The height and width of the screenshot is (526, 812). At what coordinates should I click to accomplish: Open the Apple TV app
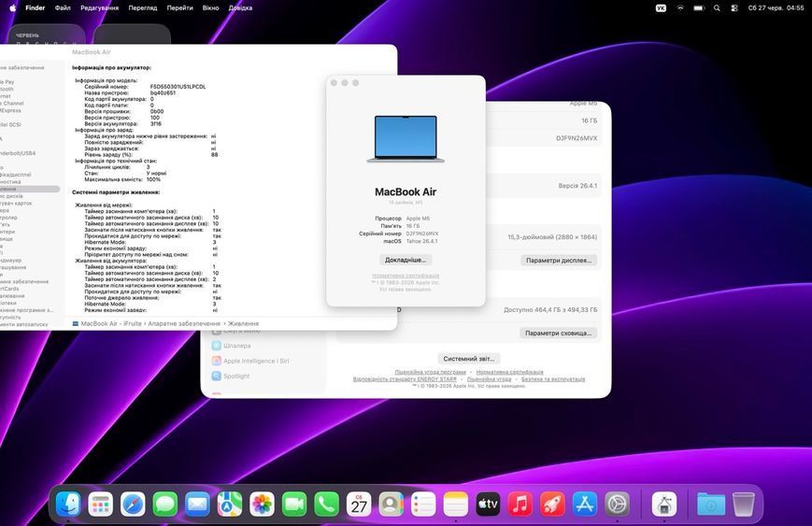coord(488,504)
